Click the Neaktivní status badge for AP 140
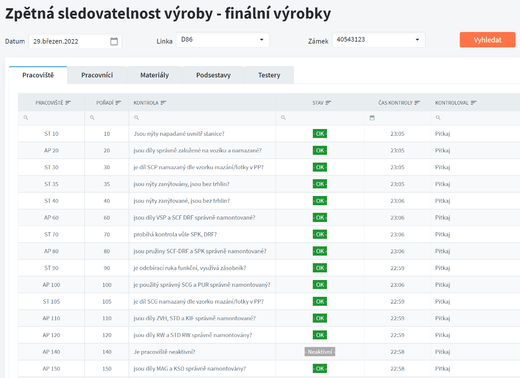Viewport: 520px width, 378px height. tap(320, 352)
